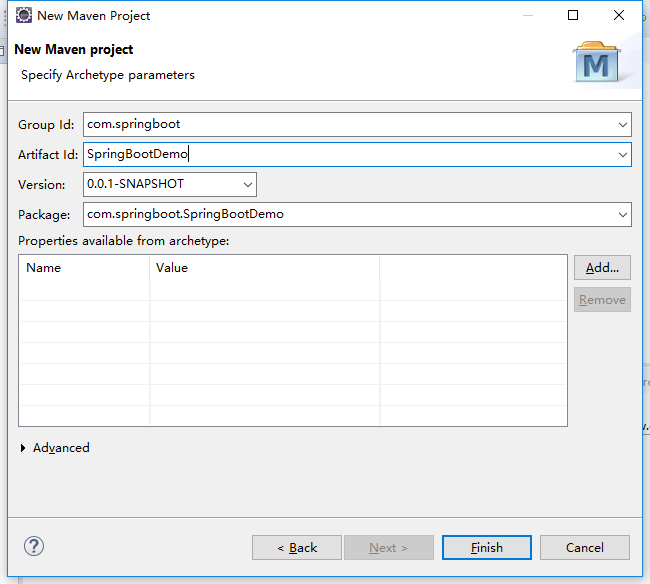Close the New Maven Project dialog

pyautogui.click(x=619, y=15)
